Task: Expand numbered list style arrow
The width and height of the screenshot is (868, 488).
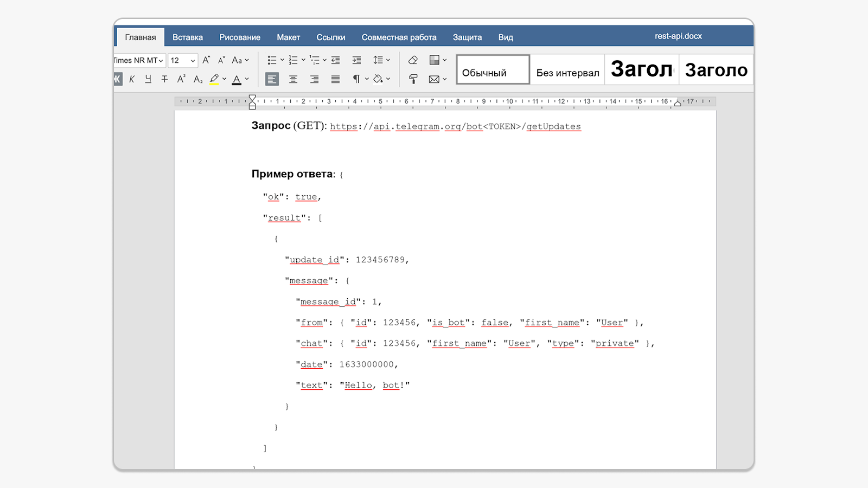Action: coord(303,60)
